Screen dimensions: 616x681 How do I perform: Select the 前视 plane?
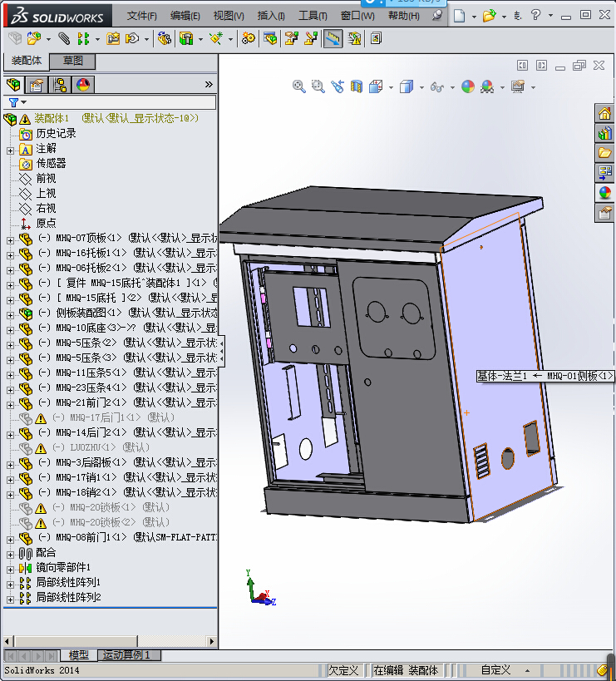point(46,178)
